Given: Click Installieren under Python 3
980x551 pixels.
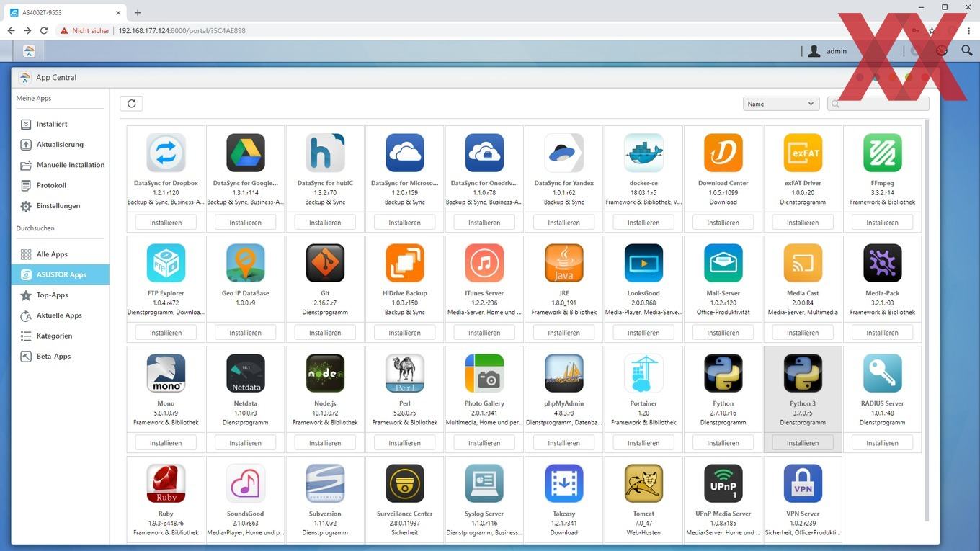Looking at the screenshot, I should 803,443.
